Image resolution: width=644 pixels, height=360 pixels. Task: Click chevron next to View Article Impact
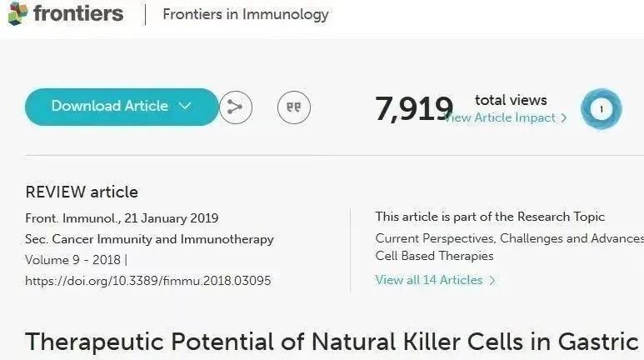564,118
